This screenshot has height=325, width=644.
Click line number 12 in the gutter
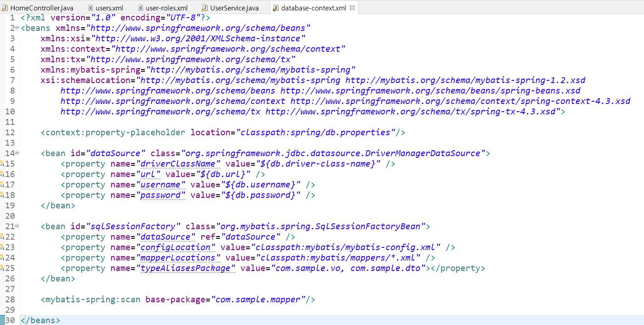pyautogui.click(x=10, y=133)
